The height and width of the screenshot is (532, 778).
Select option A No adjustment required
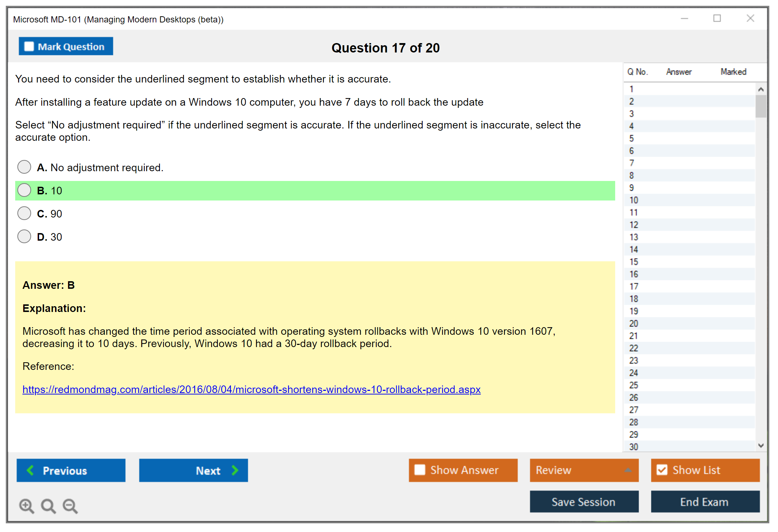24,167
